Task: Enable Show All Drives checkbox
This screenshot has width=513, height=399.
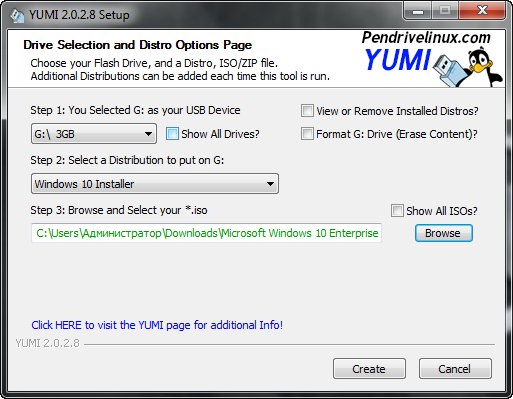Action: pos(172,134)
